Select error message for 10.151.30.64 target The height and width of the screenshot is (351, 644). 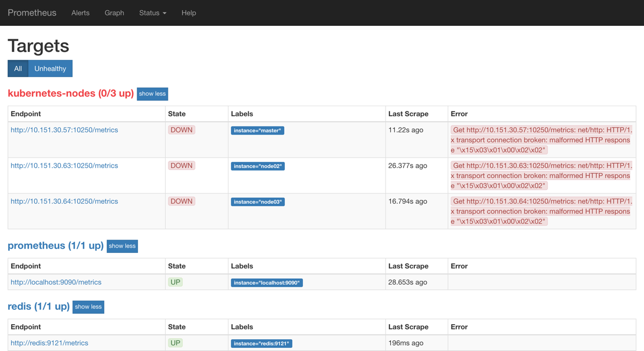pyautogui.click(x=542, y=211)
